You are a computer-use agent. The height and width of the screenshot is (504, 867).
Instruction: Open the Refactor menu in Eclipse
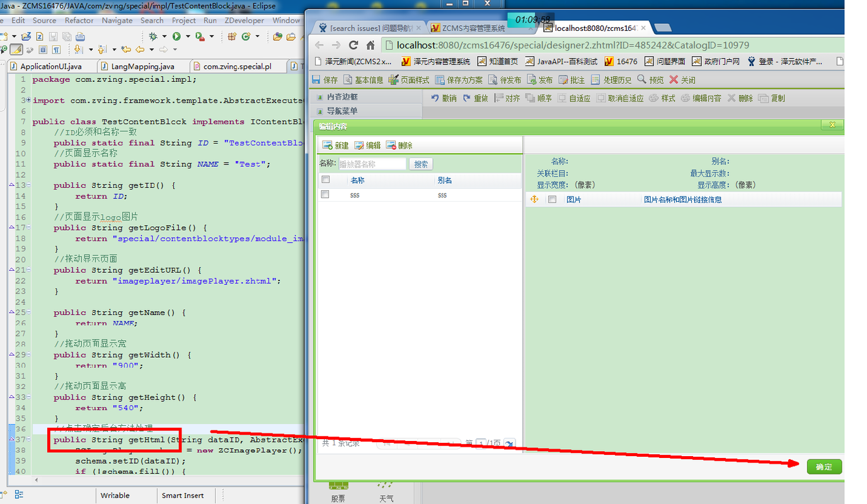click(x=79, y=20)
